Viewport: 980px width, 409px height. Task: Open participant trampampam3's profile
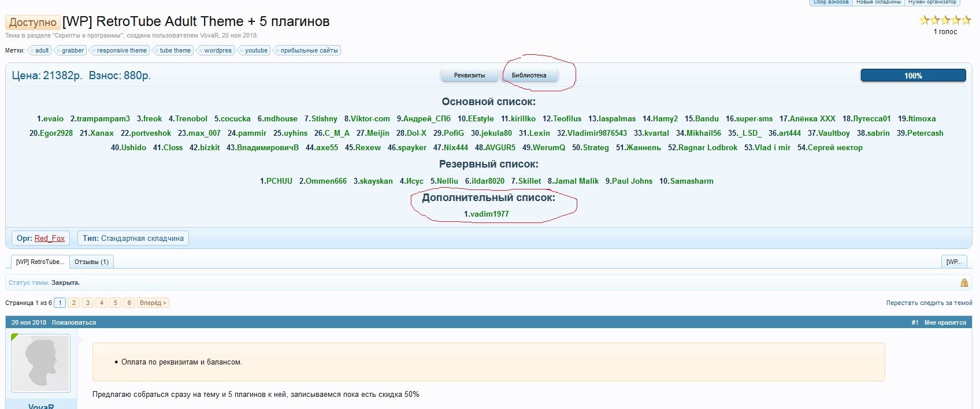pos(103,118)
